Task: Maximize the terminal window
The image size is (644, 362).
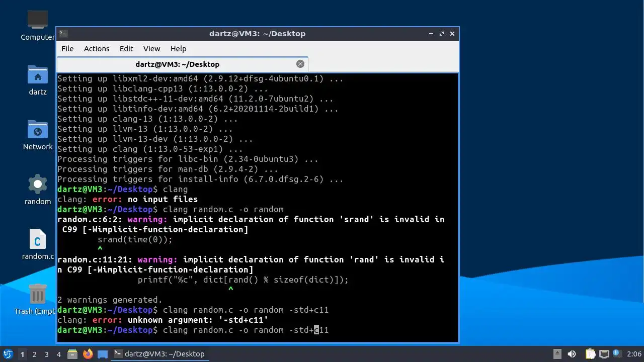Action: click(442, 34)
